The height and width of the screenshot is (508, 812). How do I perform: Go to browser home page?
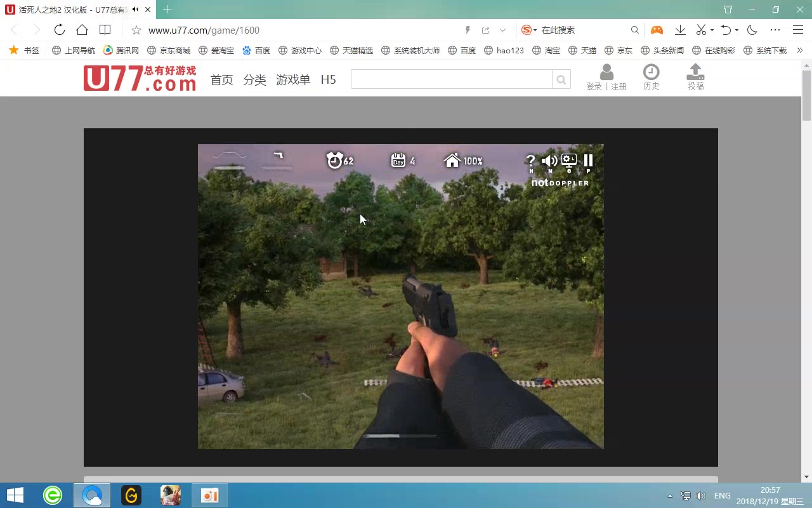pyautogui.click(x=82, y=30)
